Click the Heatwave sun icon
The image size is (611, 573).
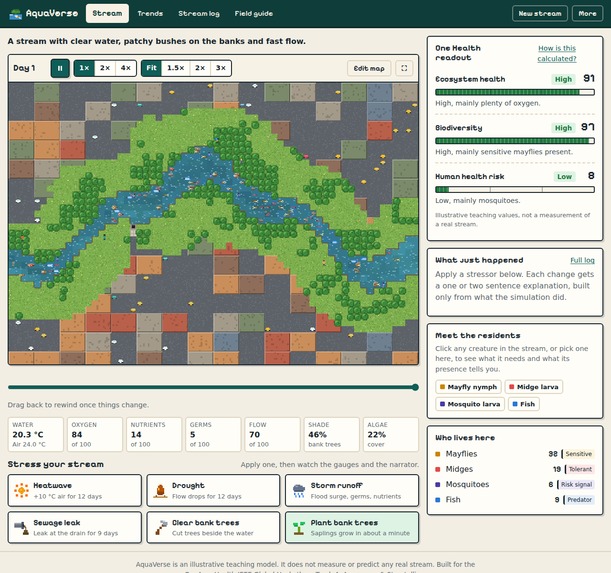21,490
